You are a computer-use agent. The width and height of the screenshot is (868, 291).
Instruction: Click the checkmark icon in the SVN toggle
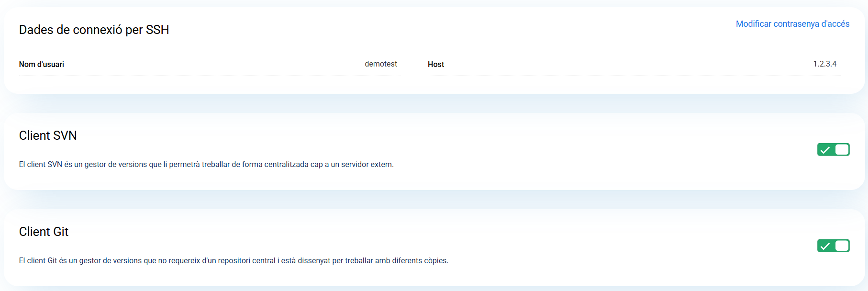pos(825,150)
